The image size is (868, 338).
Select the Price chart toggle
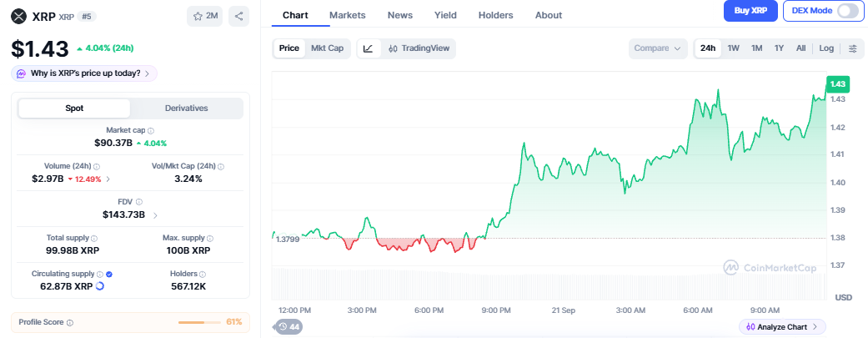click(289, 48)
